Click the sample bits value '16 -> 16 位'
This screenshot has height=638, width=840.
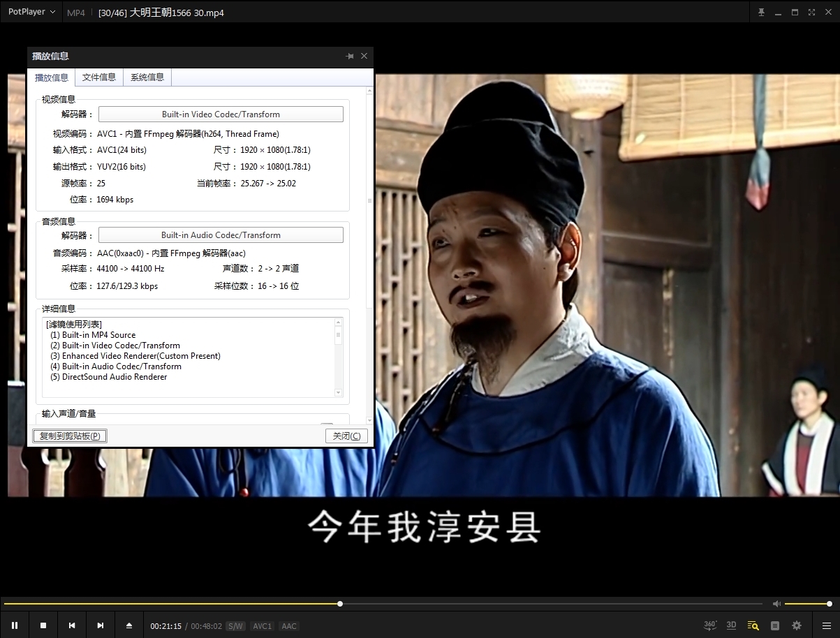pos(278,286)
